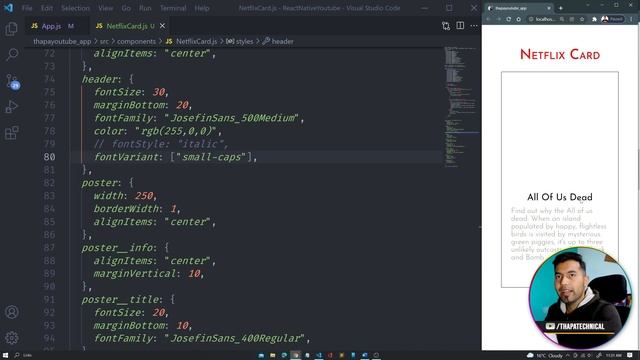The width and height of the screenshot is (640, 360).
Task: Open the Go menu
Action: [x=126, y=8]
